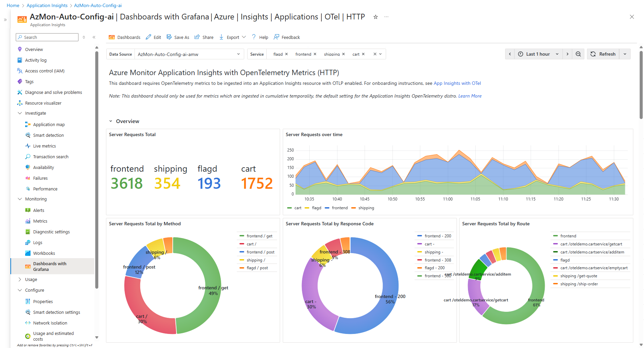Toggle the shipping series in chart legend

366,208
